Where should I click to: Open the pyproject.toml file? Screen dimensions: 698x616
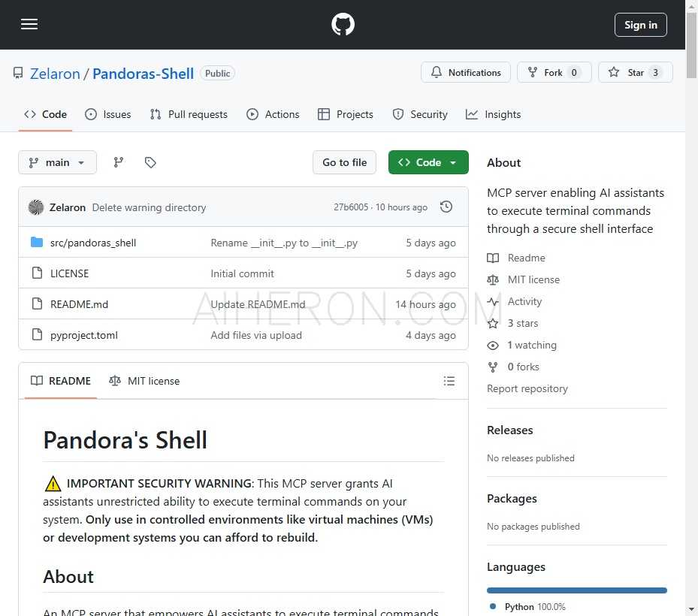pos(84,335)
